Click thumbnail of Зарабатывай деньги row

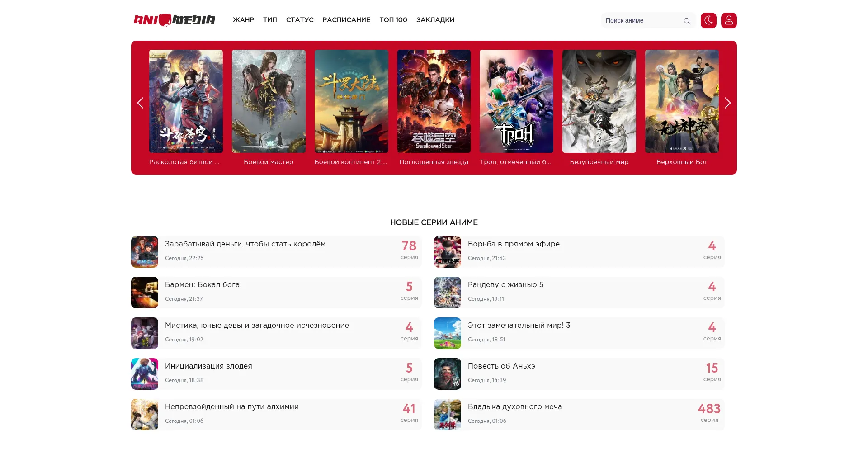pos(145,252)
